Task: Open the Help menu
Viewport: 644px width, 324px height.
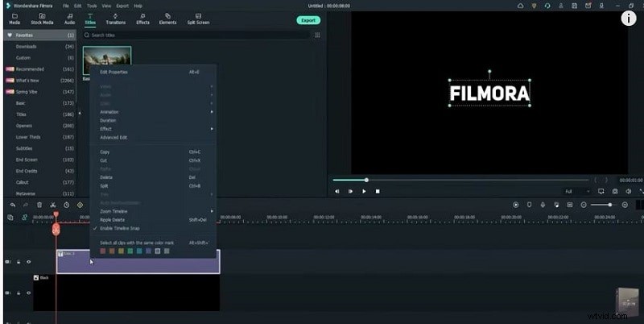Action: [138, 6]
